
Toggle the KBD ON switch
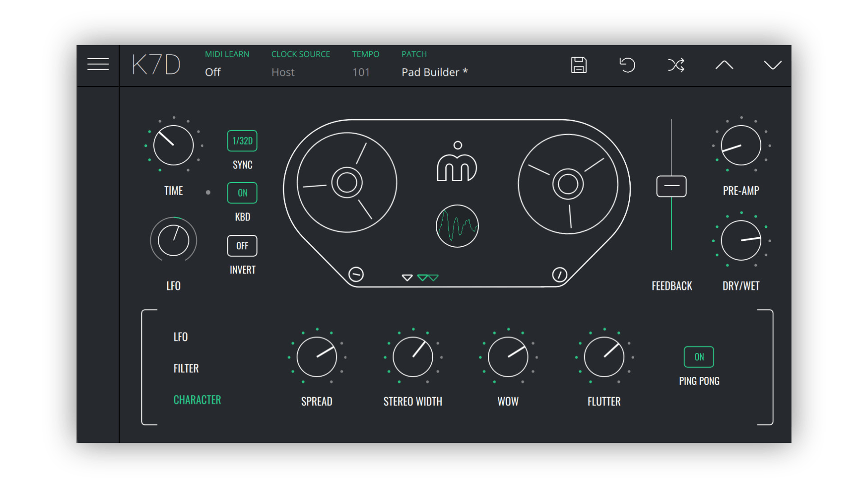242,193
